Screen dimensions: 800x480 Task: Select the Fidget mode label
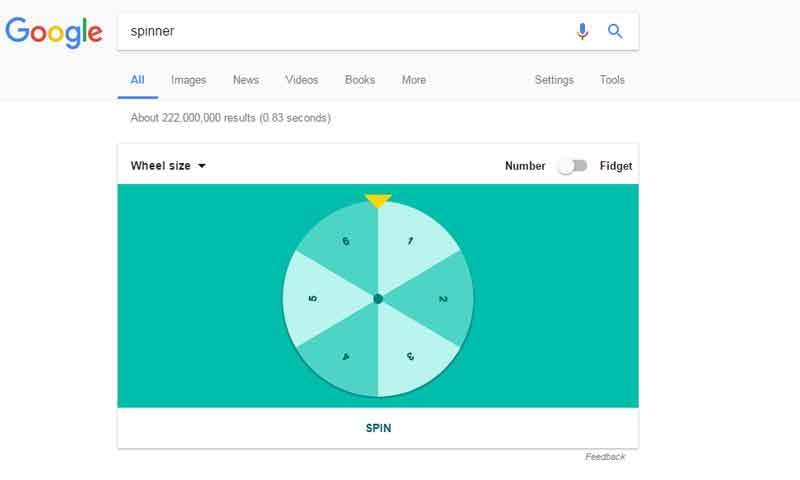[x=616, y=166]
